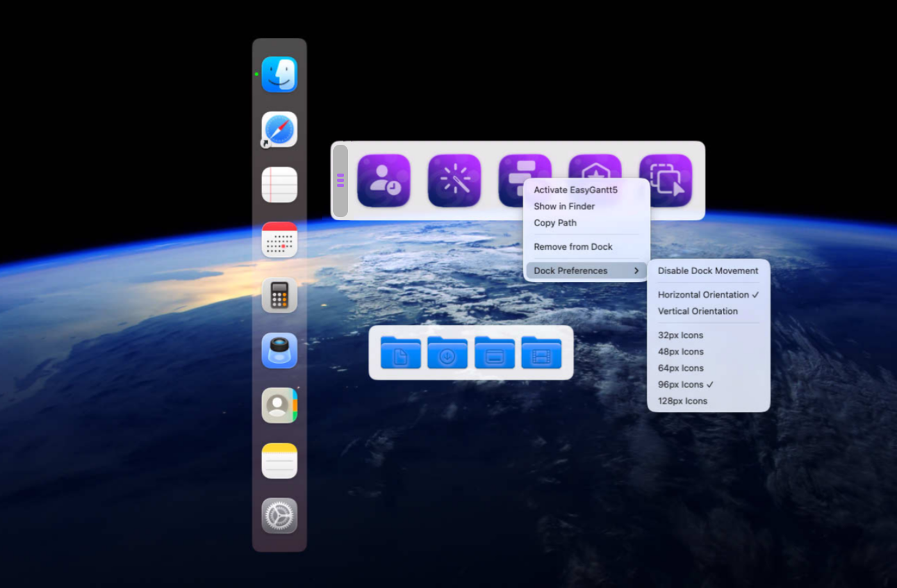897x588 pixels.
Task: Click the purple dock drag handle
Action: click(341, 181)
